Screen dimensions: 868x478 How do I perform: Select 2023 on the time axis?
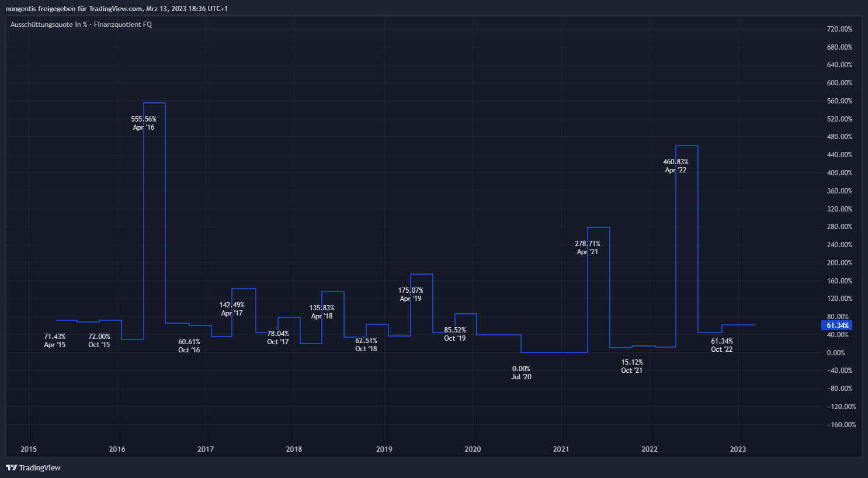(738, 449)
